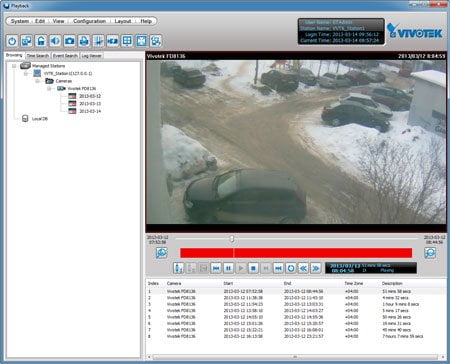
Task: Click the zoom icon left of red timeline
Action: pos(162,253)
